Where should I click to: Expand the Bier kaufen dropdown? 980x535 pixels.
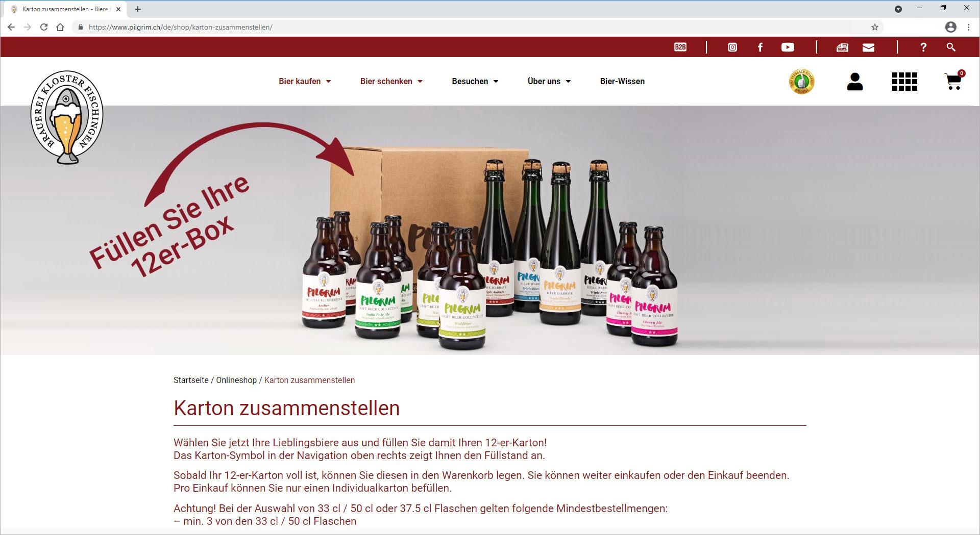pos(305,81)
